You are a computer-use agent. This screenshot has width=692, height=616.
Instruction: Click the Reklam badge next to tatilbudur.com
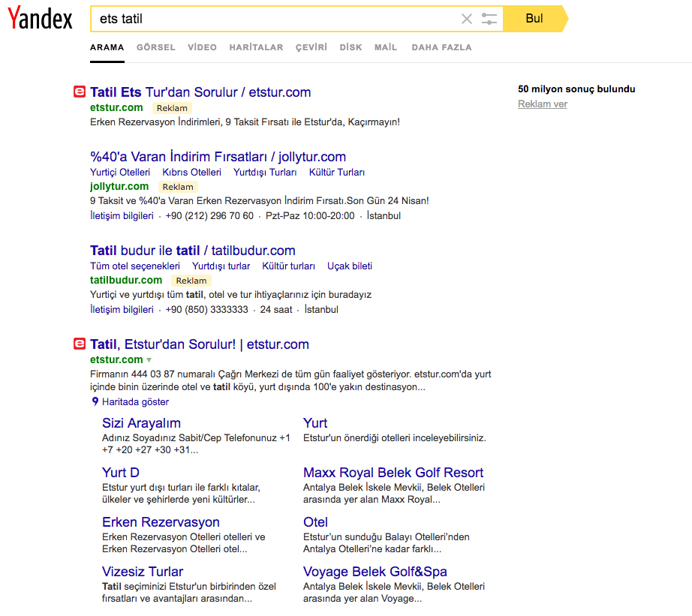pyautogui.click(x=191, y=281)
